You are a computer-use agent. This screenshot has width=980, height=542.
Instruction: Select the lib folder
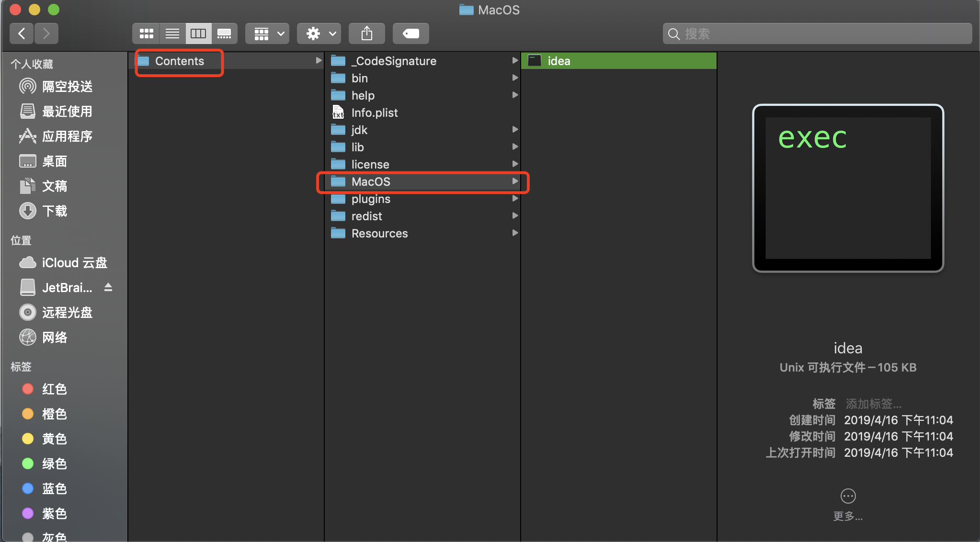click(422, 147)
